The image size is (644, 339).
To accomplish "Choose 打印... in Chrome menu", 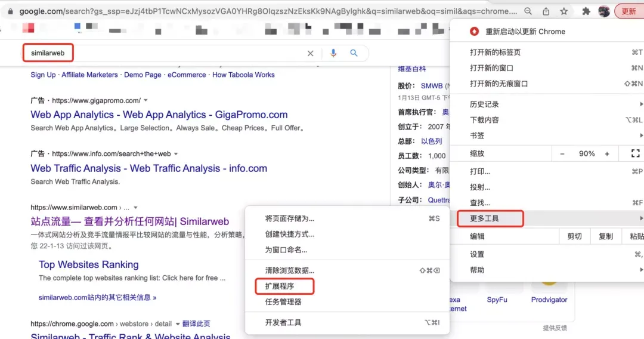I will pyautogui.click(x=547, y=171).
